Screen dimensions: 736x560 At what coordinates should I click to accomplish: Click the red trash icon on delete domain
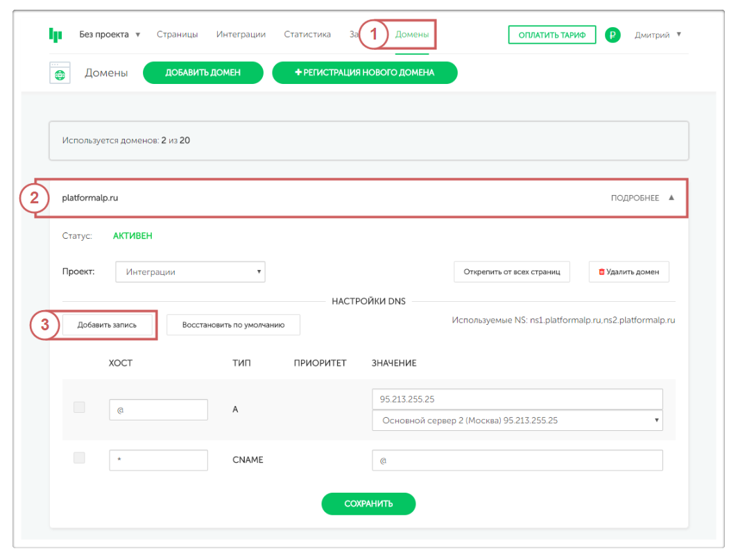(x=601, y=272)
